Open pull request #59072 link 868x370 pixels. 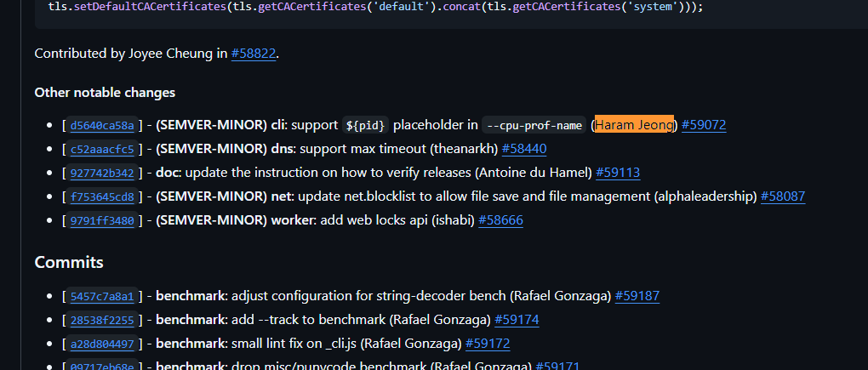tap(704, 125)
